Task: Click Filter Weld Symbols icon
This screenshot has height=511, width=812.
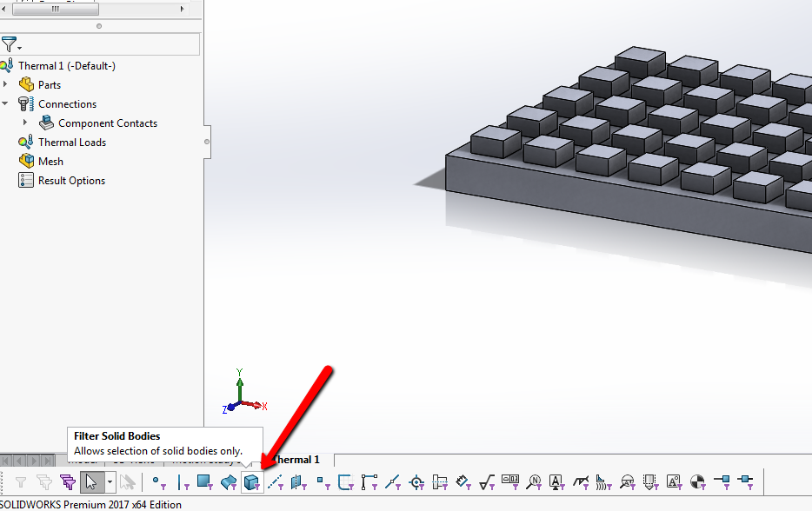Action: tap(581, 482)
